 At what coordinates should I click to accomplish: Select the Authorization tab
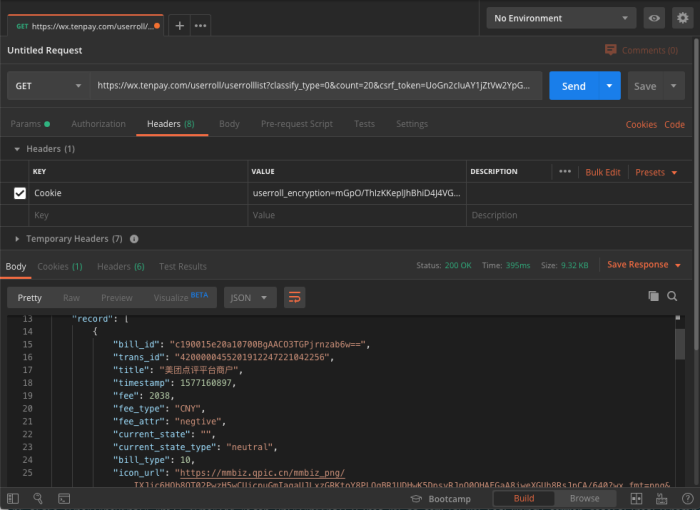coord(98,124)
